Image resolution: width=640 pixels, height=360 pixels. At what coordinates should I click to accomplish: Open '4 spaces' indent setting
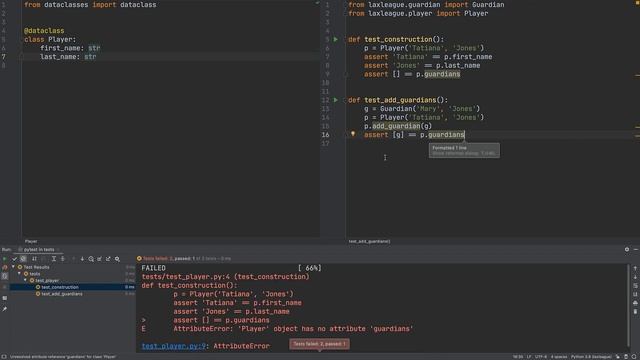click(559, 357)
